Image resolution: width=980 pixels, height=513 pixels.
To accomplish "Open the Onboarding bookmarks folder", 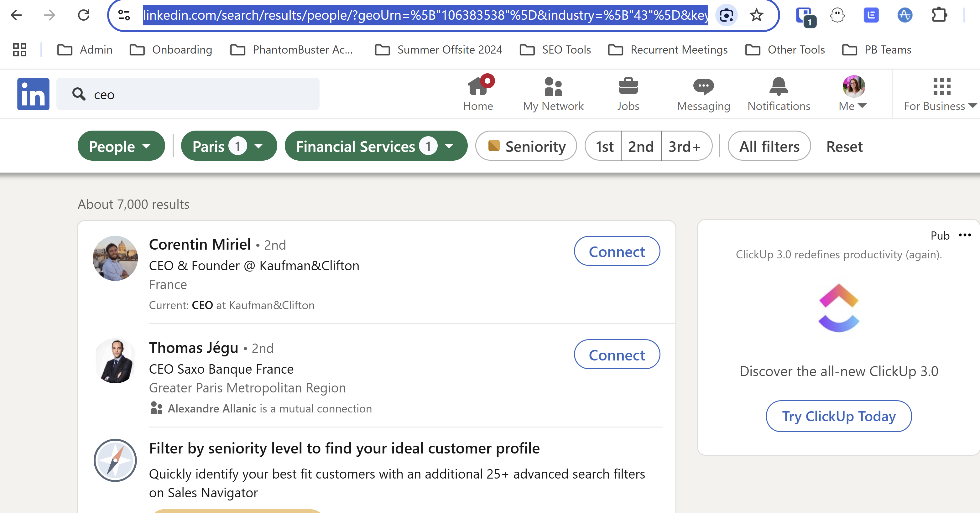I will (171, 50).
